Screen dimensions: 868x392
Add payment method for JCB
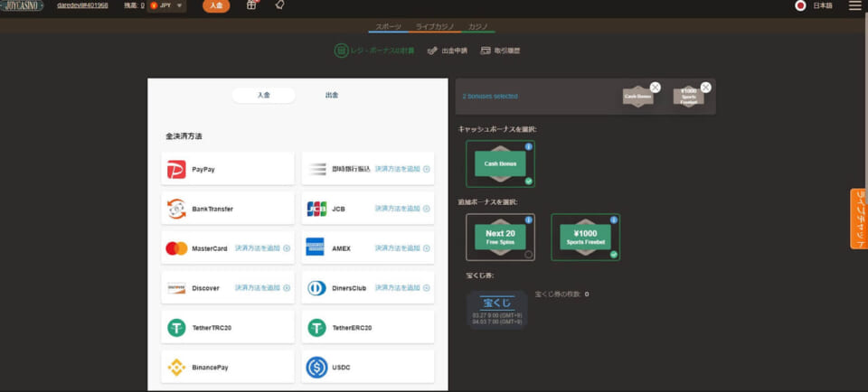click(x=402, y=209)
